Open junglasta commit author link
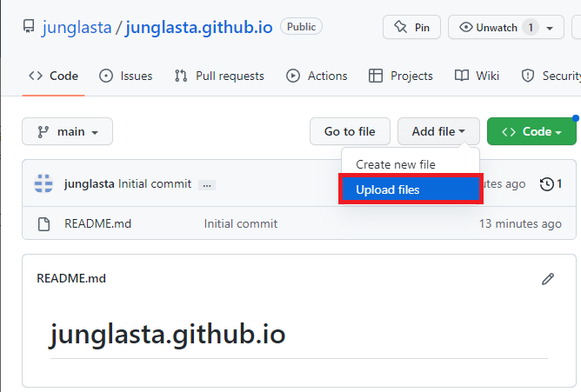This screenshot has height=392, width=581. coord(90,184)
